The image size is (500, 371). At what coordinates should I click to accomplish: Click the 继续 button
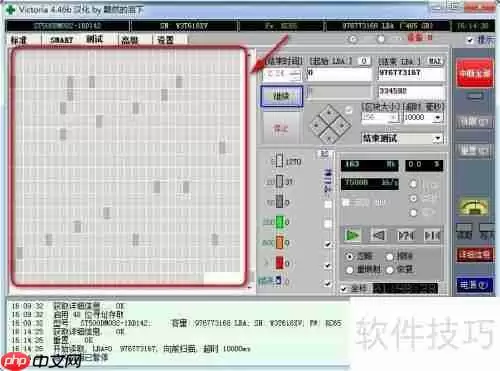(282, 96)
